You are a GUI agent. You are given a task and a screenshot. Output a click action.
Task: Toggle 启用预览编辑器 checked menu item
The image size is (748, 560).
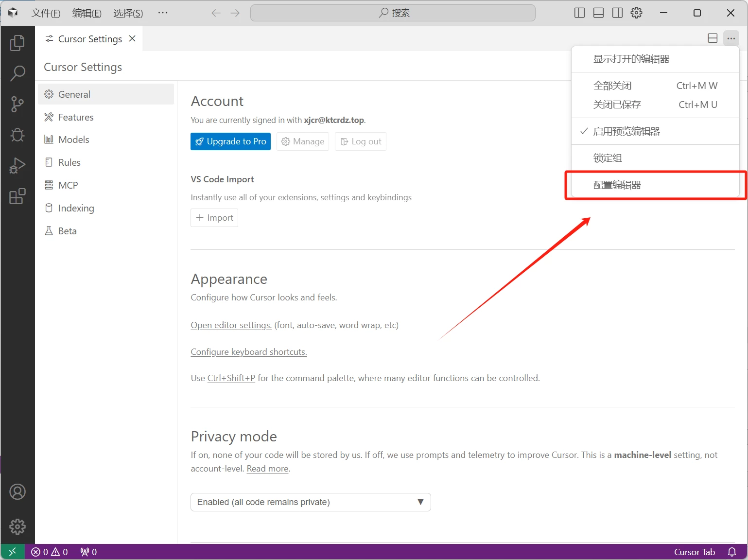tap(626, 131)
